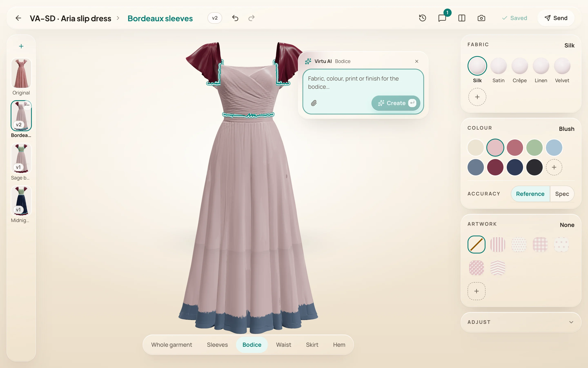The width and height of the screenshot is (588, 368).
Task: Expand the Adjust panel
Action: pos(521,322)
